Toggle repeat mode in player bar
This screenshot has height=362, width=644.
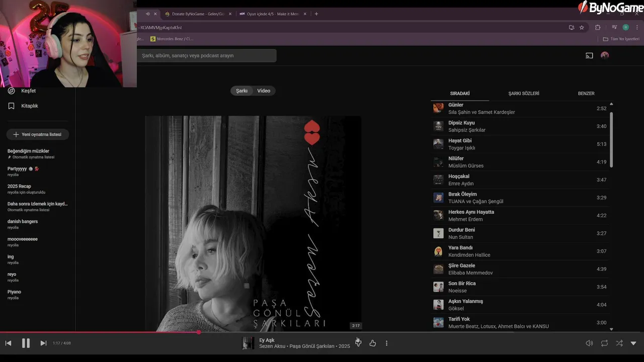(604, 343)
